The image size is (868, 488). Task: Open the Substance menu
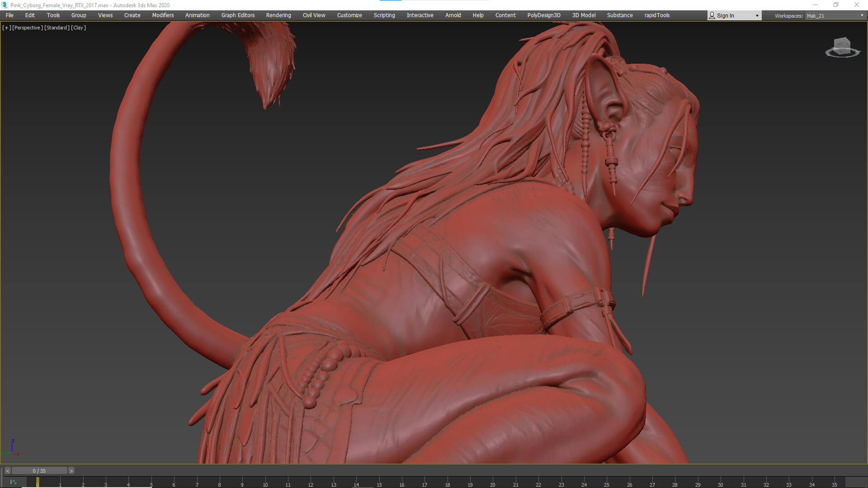pyautogui.click(x=620, y=15)
